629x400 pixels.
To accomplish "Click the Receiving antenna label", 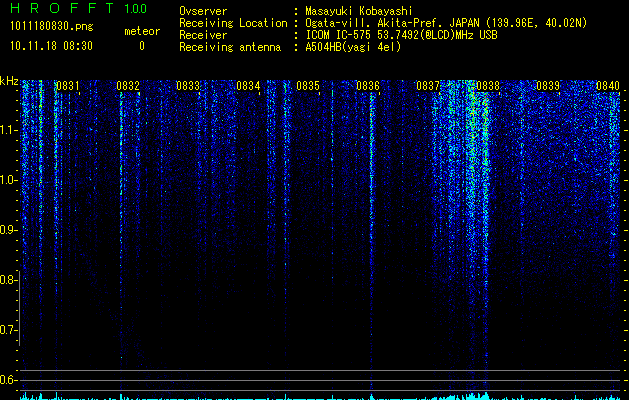I will tap(230, 47).
